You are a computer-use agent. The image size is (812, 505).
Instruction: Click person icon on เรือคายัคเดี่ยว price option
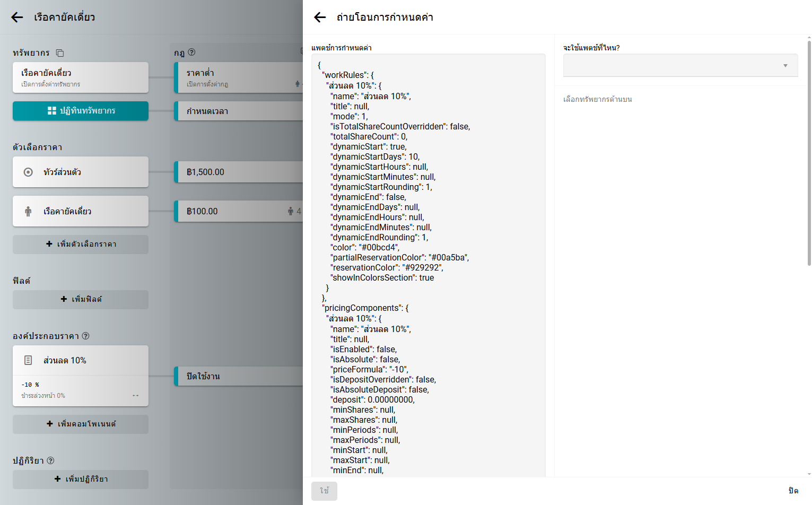click(x=28, y=212)
